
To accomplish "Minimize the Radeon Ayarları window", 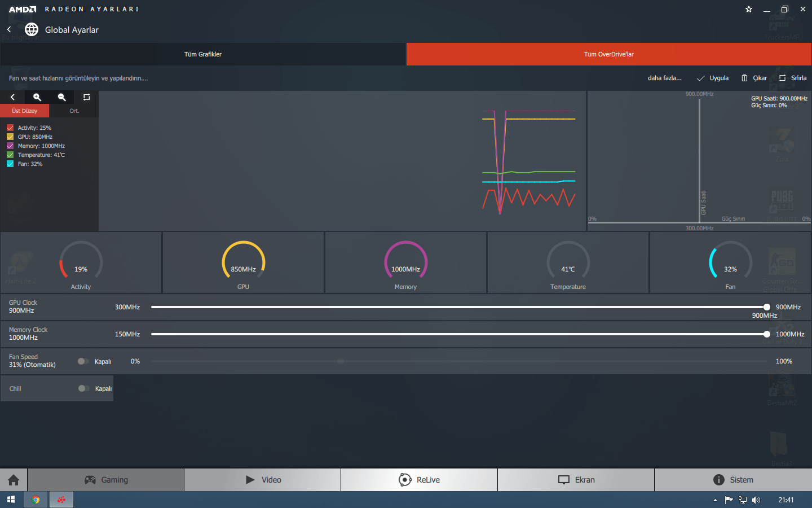I will click(x=767, y=10).
